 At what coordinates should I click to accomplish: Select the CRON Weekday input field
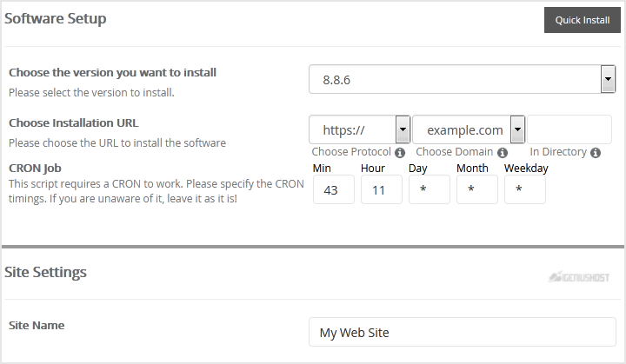525,189
